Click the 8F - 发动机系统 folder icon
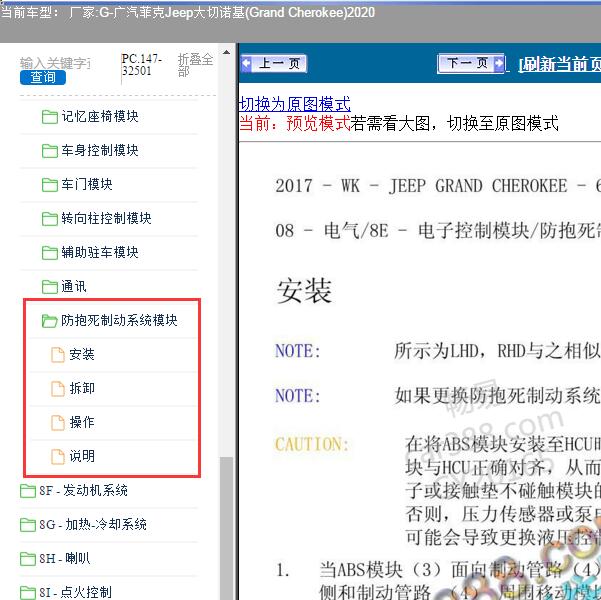 (x=28, y=491)
